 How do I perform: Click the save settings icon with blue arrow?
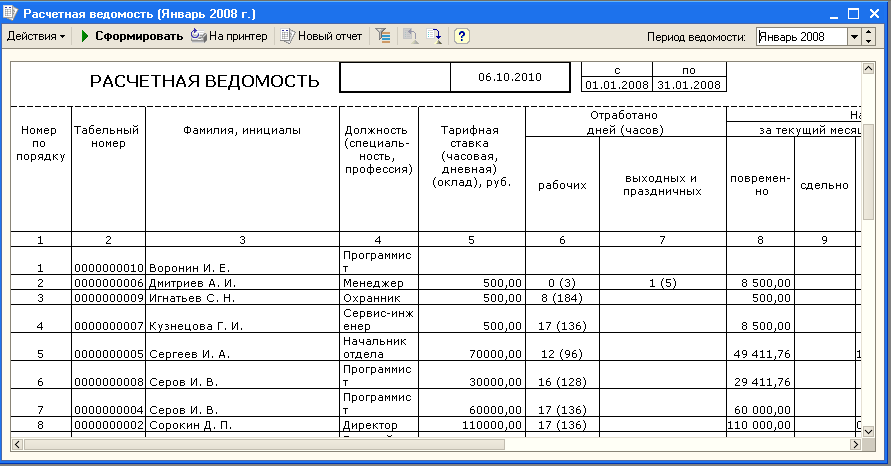[x=435, y=36]
